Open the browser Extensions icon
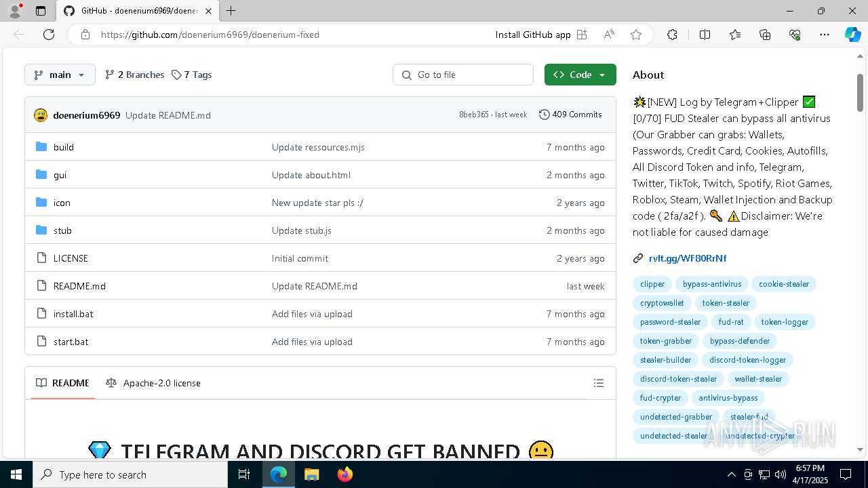The height and width of the screenshot is (488, 868). pyautogui.click(x=672, y=35)
